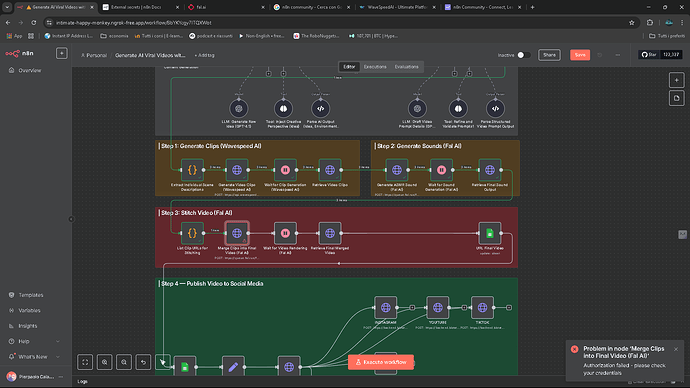Select the List Clip URLs for Stitching node
Viewport: 690px width, 388px height.
pos(192,233)
